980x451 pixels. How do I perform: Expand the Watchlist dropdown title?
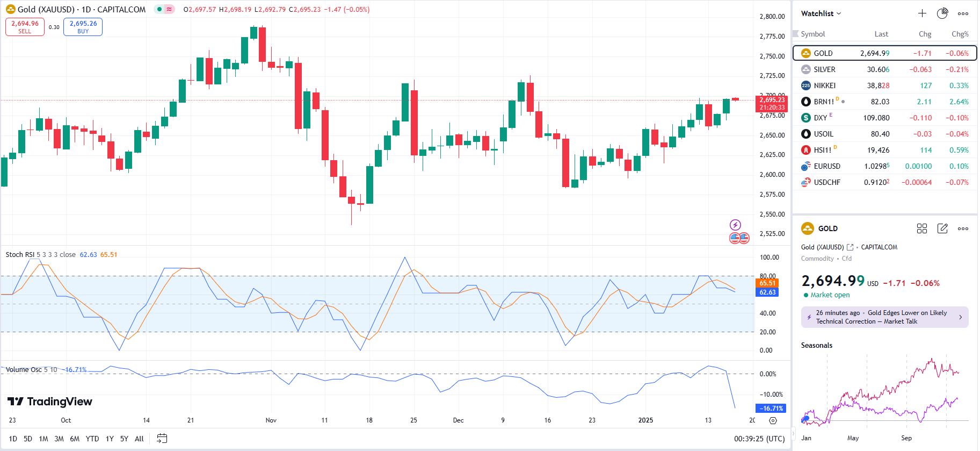point(821,13)
